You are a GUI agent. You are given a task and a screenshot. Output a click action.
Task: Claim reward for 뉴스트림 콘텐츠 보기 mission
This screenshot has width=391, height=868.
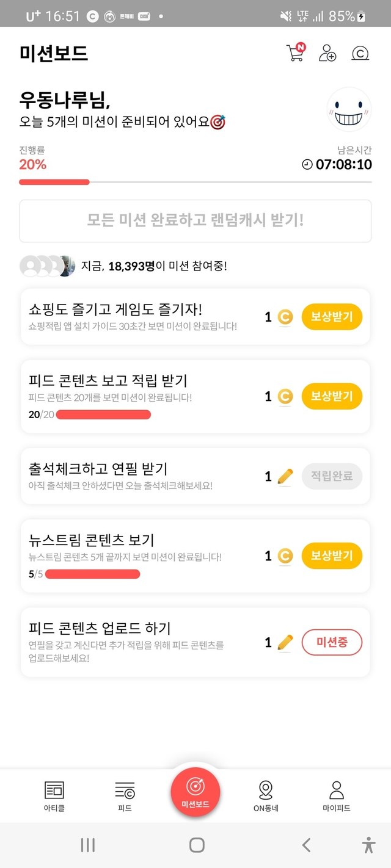[332, 556]
